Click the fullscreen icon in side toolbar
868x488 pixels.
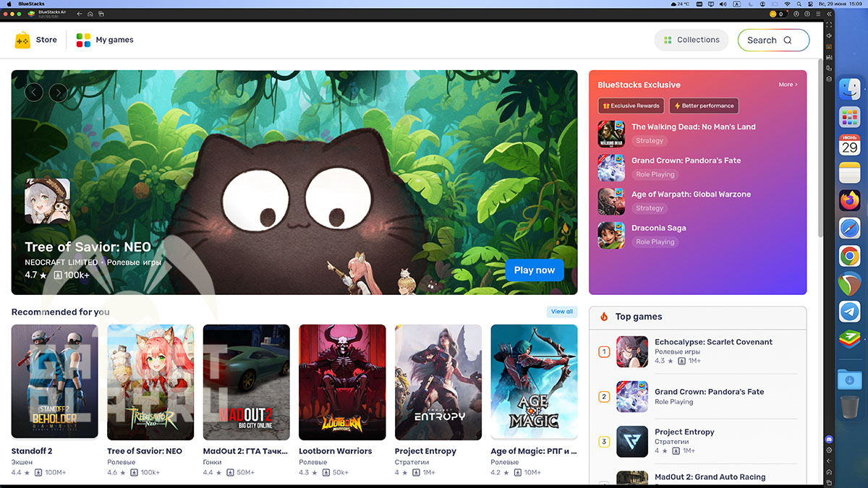click(829, 25)
